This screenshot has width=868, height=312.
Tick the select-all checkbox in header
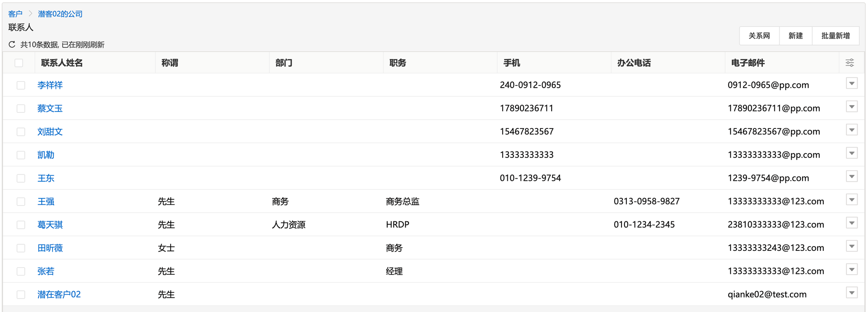pyautogui.click(x=19, y=63)
